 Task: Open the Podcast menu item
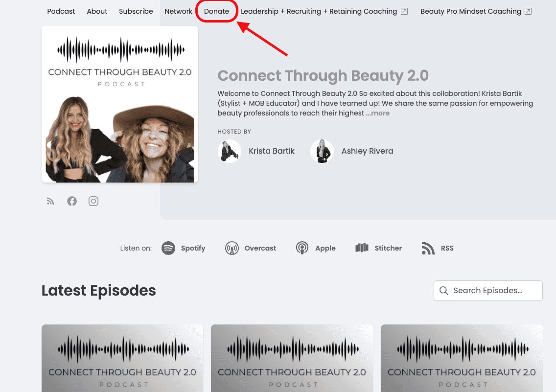[x=61, y=11]
